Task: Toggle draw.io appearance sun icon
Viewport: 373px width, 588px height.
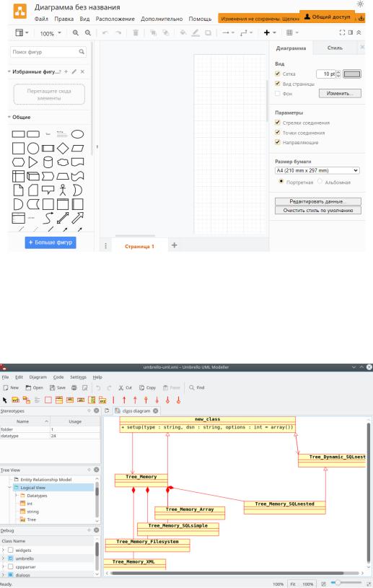Action: click(x=360, y=4)
